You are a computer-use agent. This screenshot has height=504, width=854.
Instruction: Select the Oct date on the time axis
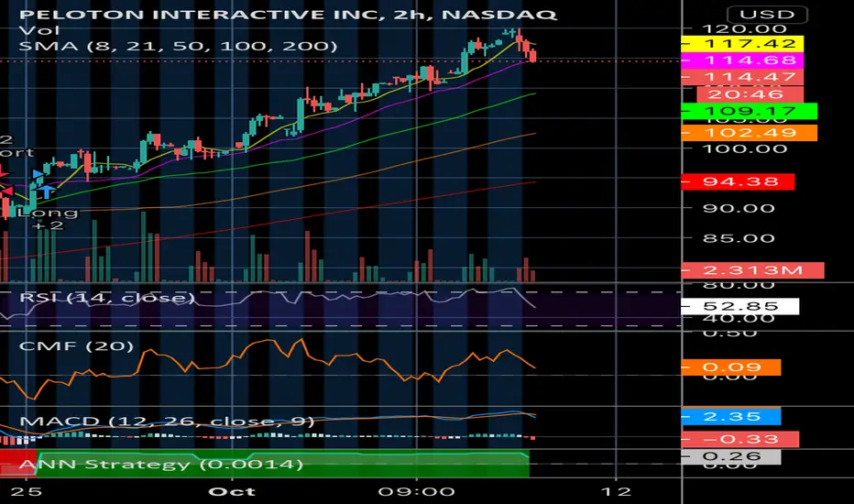(232, 491)
